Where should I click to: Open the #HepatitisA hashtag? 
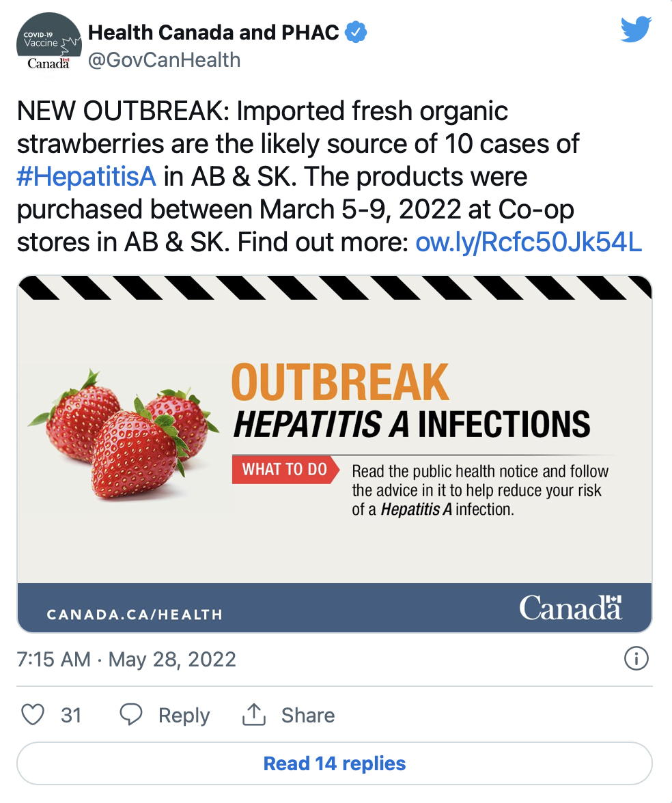pos(86,176)
